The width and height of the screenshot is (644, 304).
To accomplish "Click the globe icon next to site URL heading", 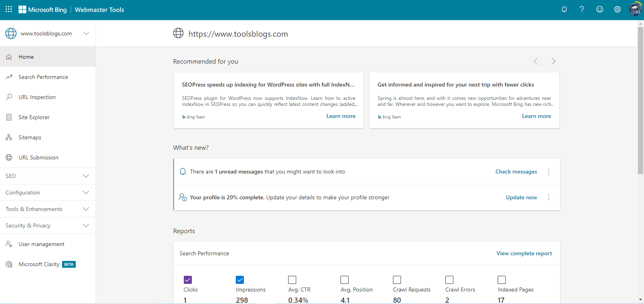I will [178, 33].
